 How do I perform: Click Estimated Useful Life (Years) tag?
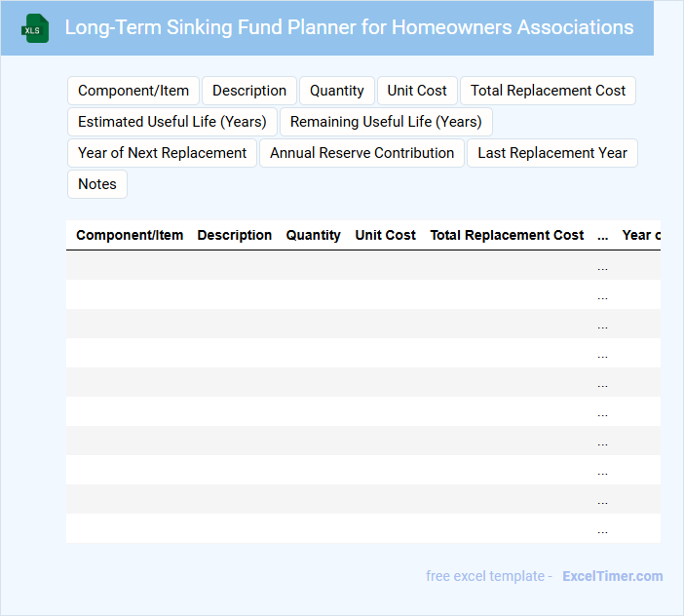[172, 122]
